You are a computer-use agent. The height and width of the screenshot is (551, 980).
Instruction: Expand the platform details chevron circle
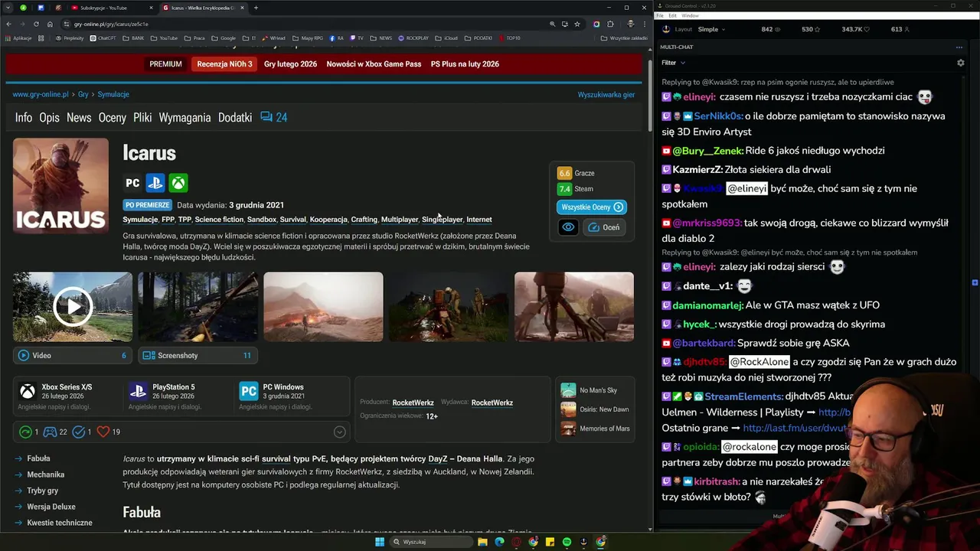339,432
